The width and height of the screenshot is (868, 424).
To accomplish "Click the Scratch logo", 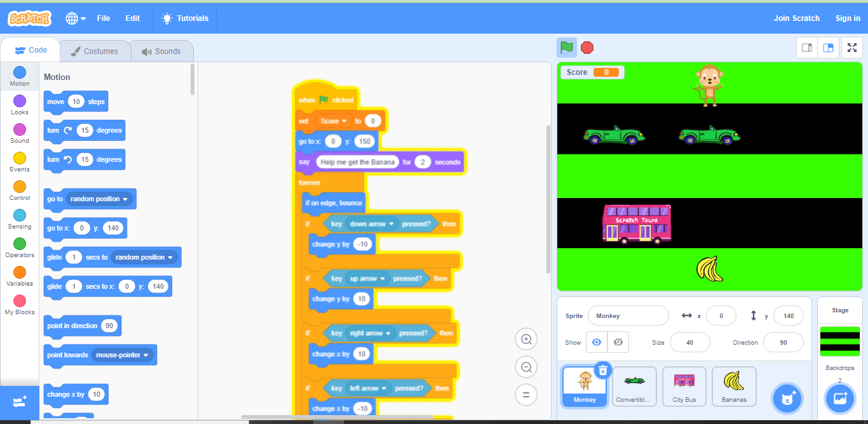I will tap(29, 18).
